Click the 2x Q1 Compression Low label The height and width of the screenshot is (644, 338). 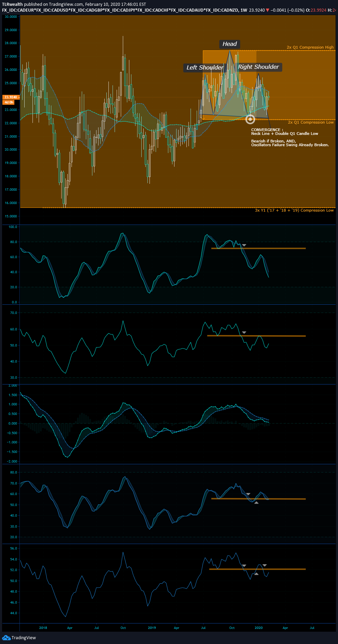pyautogui.click(x=311, y=122)
